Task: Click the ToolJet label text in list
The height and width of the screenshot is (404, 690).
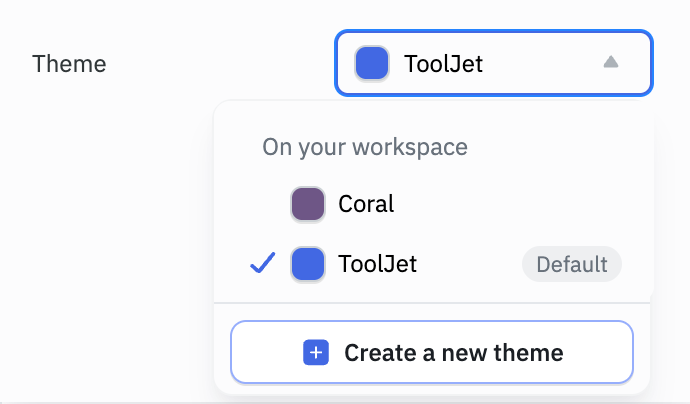Action: (x=377, y=265)
